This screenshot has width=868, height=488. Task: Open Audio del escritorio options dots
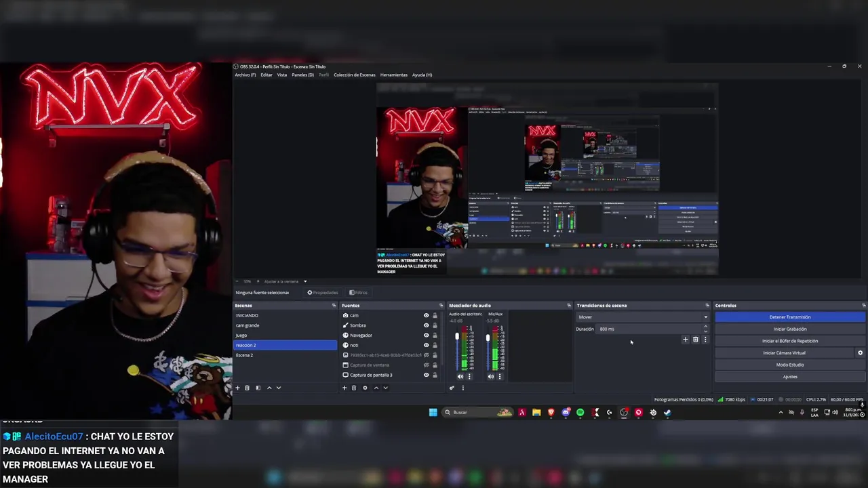pyautogui.click(x=469, y=376)
